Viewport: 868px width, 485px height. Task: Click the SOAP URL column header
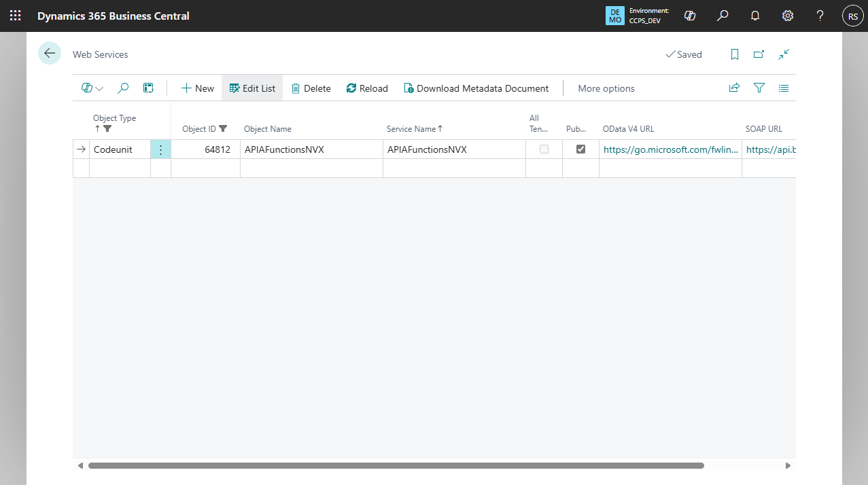point(764,128)
